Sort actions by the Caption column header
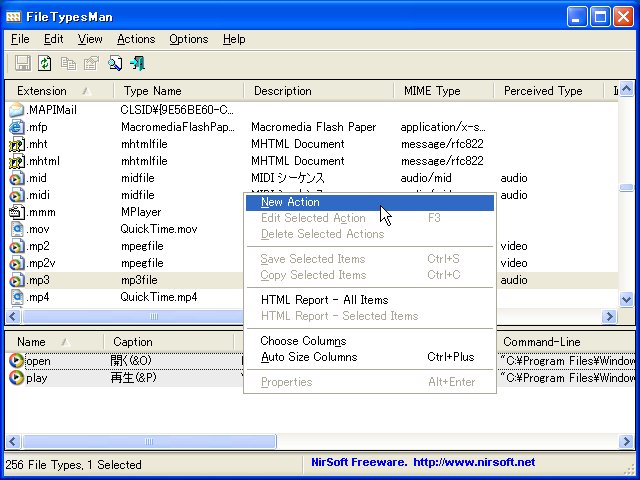The height and width of the screenshot is (480, 640). click(x=169, y=342)
